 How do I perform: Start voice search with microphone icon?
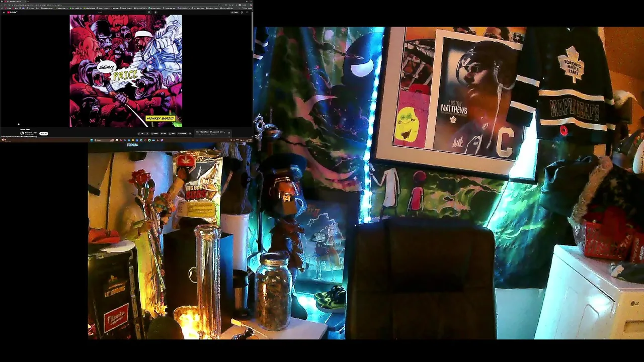pos(155,12)
